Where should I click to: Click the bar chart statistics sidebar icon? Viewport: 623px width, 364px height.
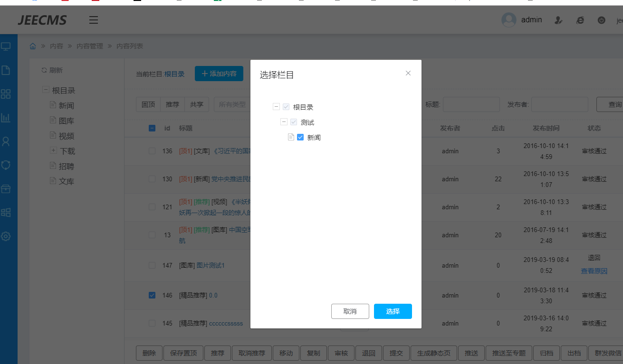click(x=6, y=118)
